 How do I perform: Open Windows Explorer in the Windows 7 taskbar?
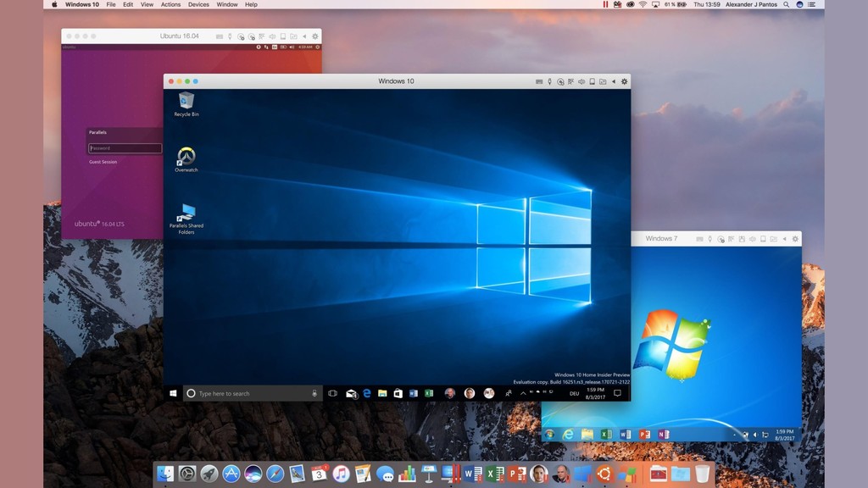click(587, 435)
